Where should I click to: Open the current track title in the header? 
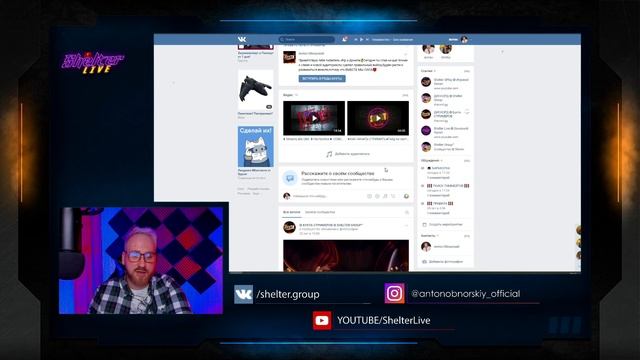click(x=392, y=40)
